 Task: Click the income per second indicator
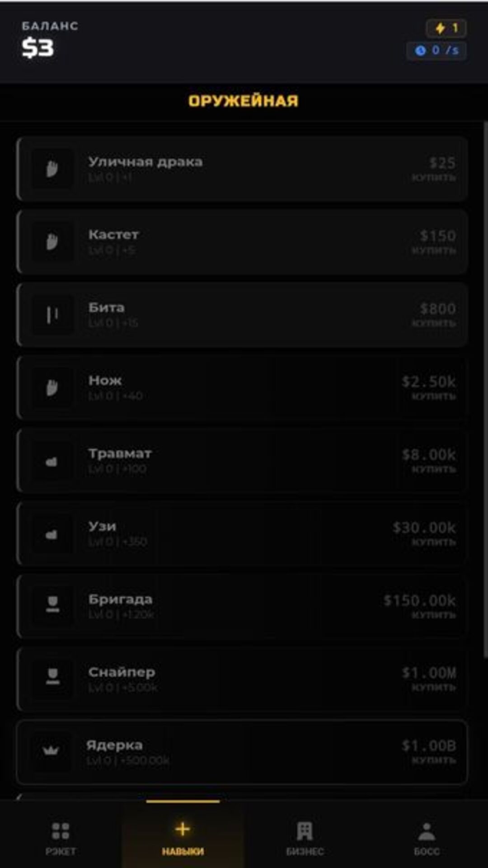pyautogui.click(x=436, y=50)
